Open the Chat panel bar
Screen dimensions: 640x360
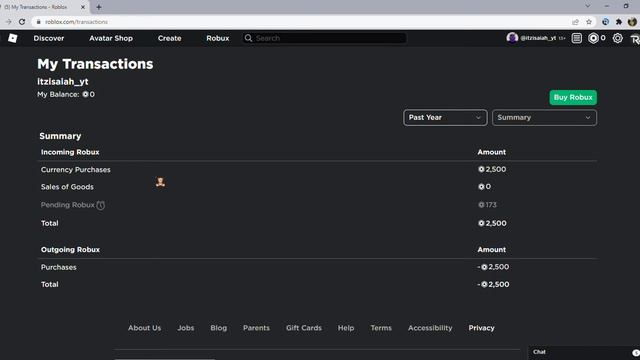[x=584, y=352]
